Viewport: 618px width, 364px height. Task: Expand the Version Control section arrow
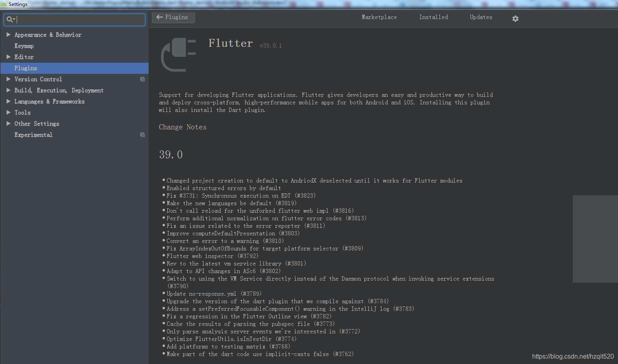[8, 79]
